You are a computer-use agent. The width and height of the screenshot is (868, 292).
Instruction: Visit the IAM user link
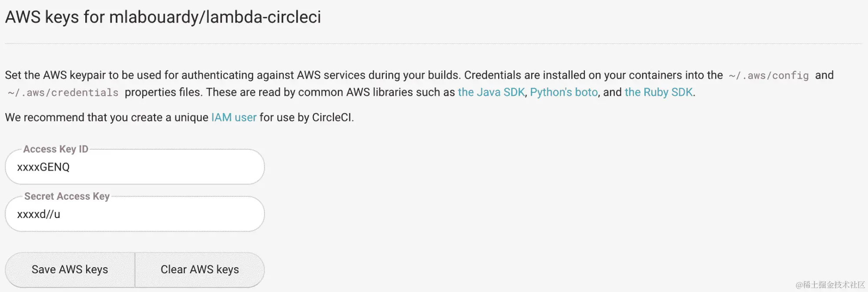(x=234, y=117)
